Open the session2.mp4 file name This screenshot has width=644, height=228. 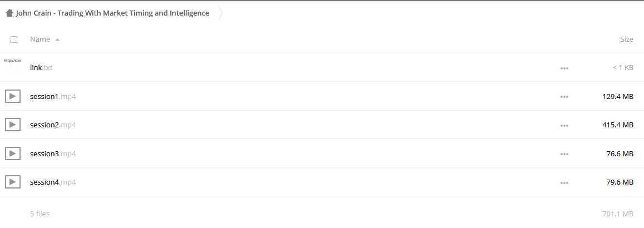(53, 125)
